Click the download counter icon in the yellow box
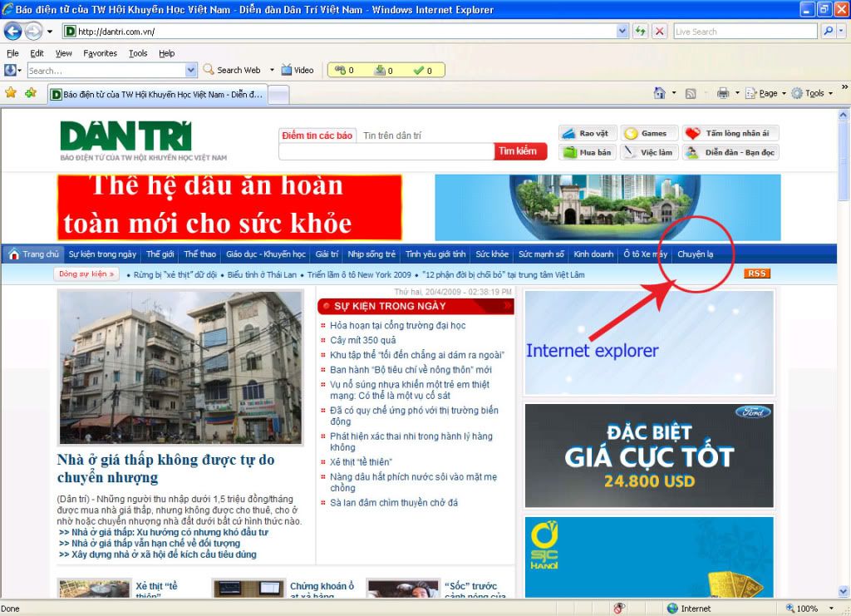Screen dimensions: 851x616 pyautogui.click(x=380, y=71)
